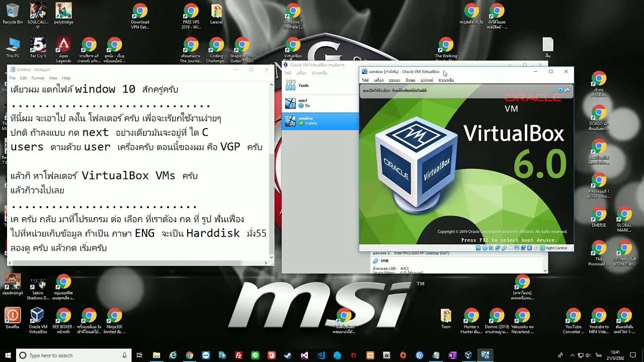Click the Notepad vertical scrollbar

[x=271, y=171]
